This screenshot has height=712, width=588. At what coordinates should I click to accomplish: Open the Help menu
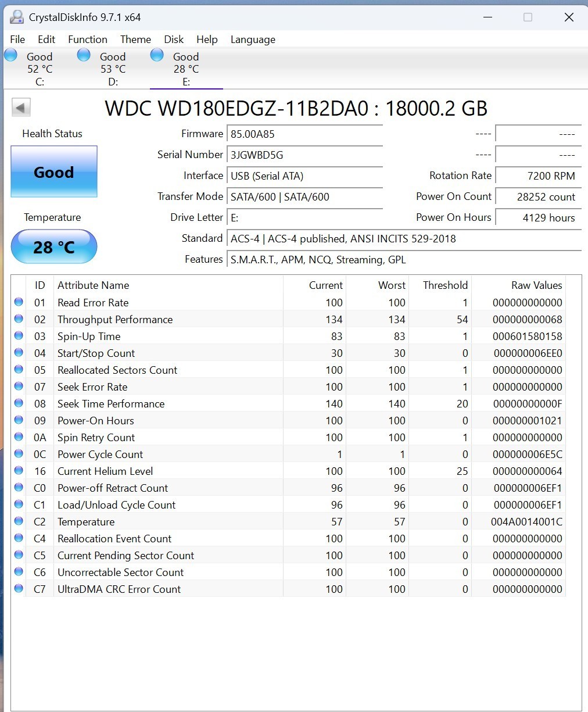(x=207, y=40)
